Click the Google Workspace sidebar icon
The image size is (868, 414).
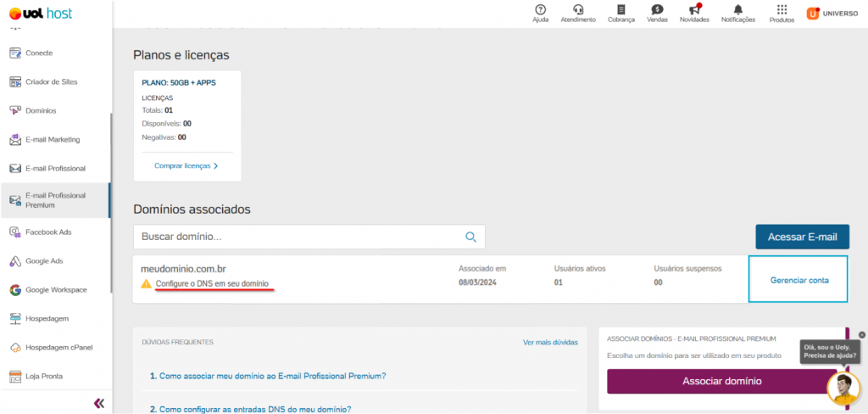point(15,290)
